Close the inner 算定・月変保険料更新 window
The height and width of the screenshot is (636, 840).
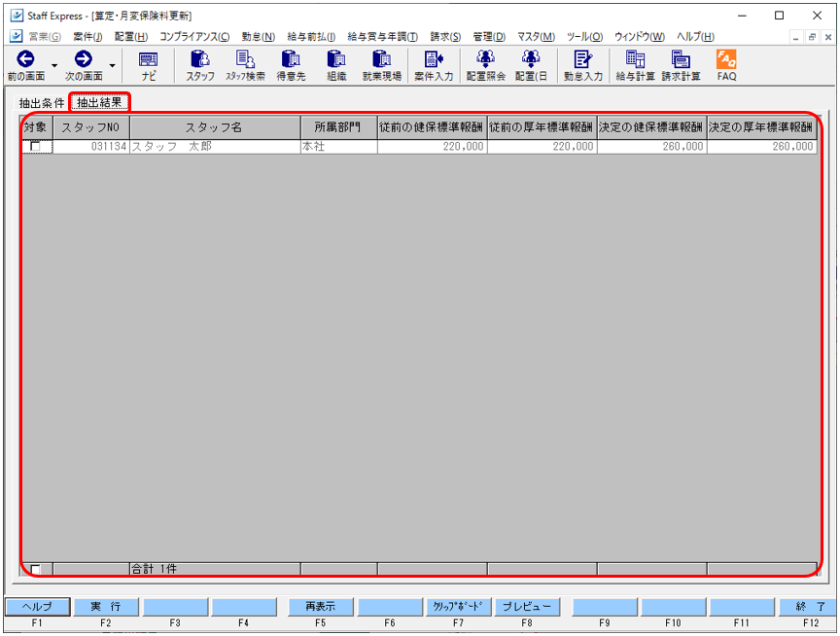coord(828,37)
